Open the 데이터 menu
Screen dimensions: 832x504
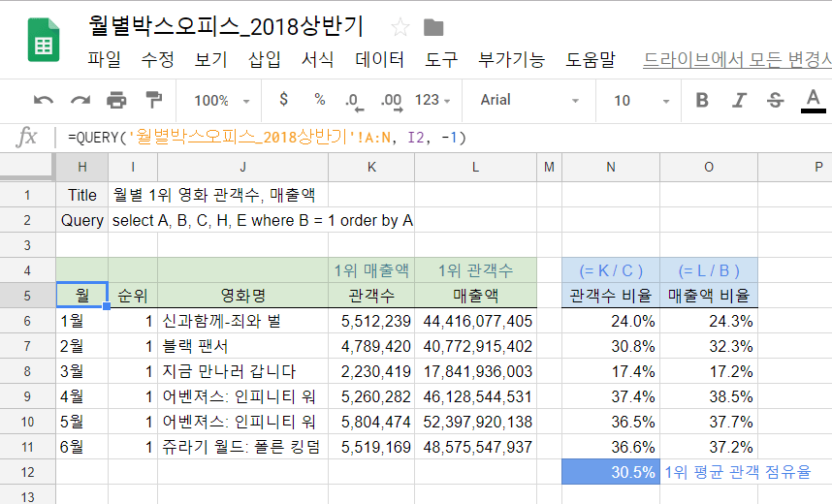pos(380,59)
